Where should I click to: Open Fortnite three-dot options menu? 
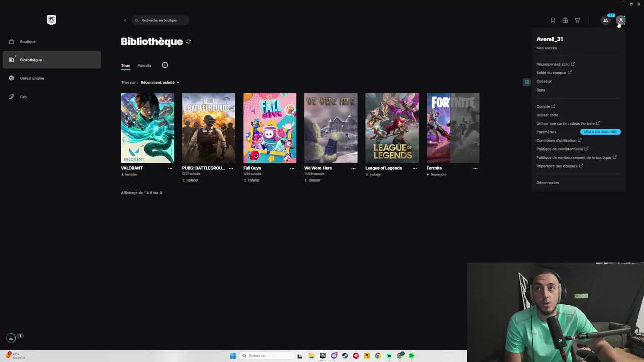coord(475,168)
